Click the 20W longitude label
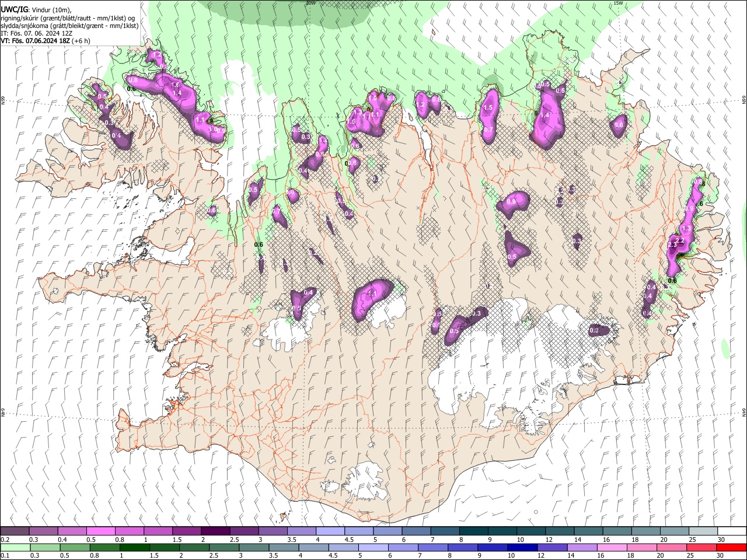 pos(310,3)
